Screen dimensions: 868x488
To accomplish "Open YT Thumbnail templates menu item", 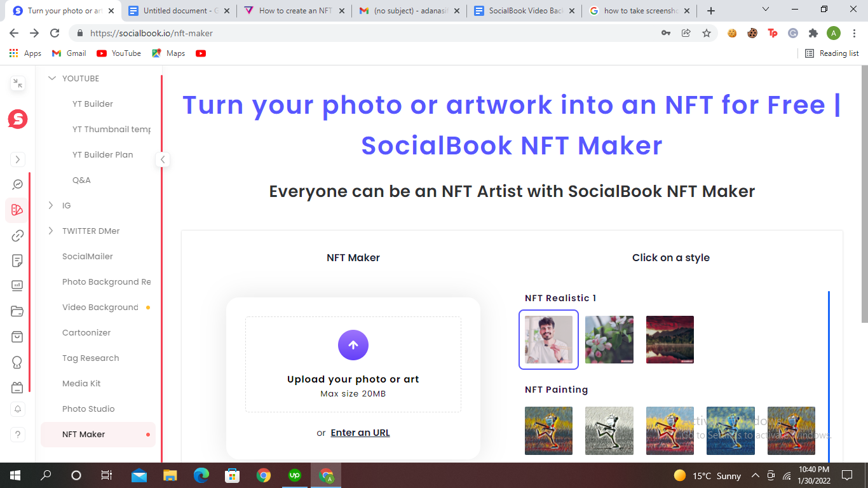I will pos(111,129).
